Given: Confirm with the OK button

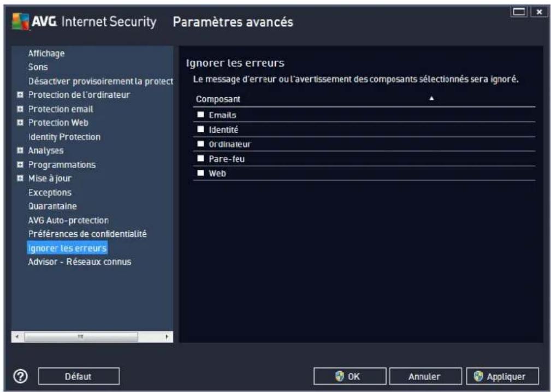Looking at the screenshot, I should point(349,377).
